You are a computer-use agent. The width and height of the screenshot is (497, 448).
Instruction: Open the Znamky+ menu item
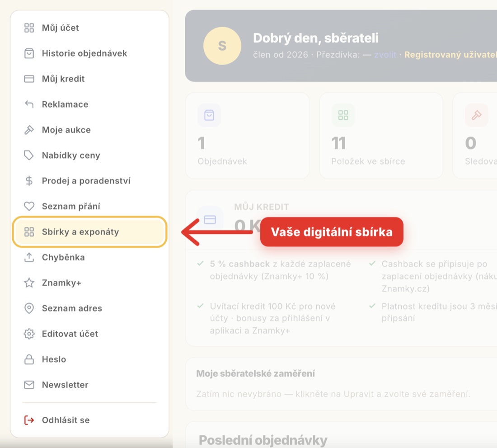[89, 283]
